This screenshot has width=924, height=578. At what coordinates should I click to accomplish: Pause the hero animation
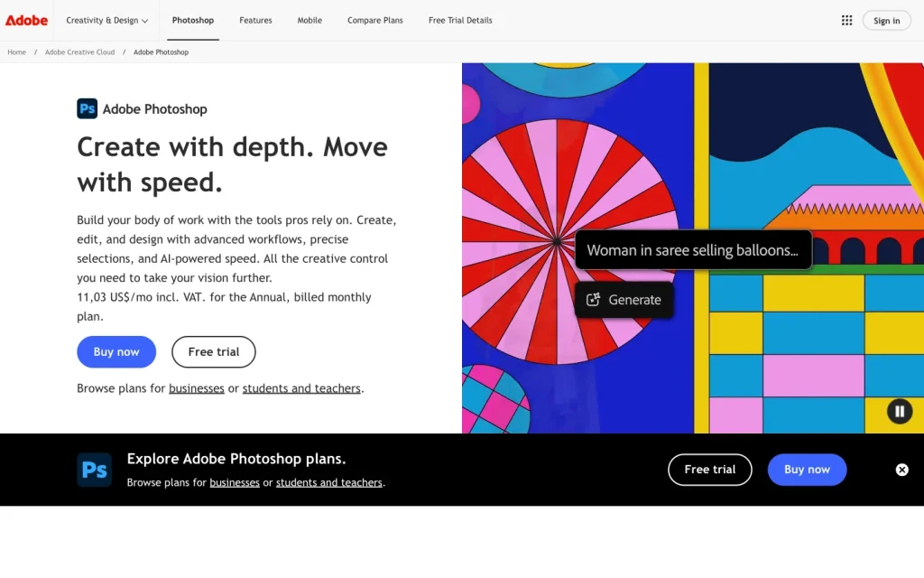900,411
